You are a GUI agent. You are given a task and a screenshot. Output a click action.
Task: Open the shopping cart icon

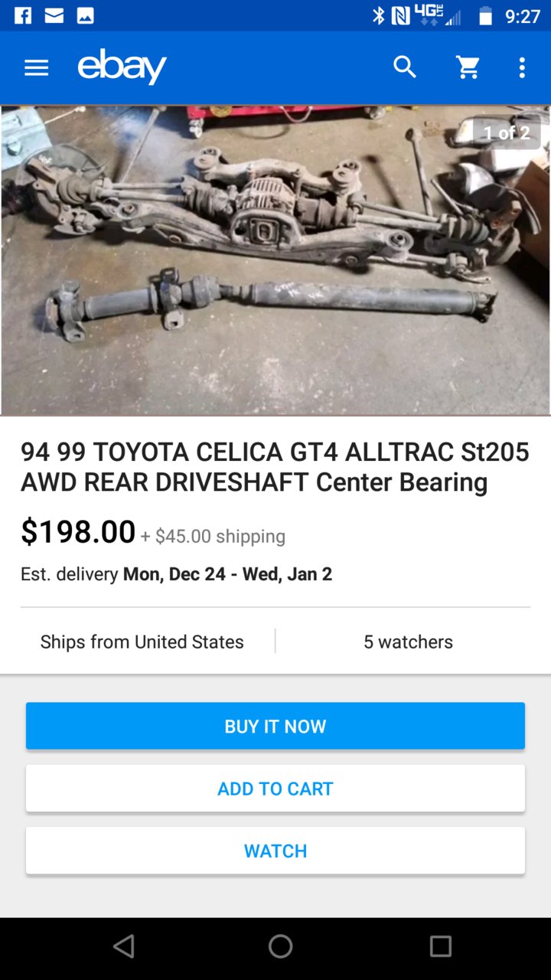[468, 67]
